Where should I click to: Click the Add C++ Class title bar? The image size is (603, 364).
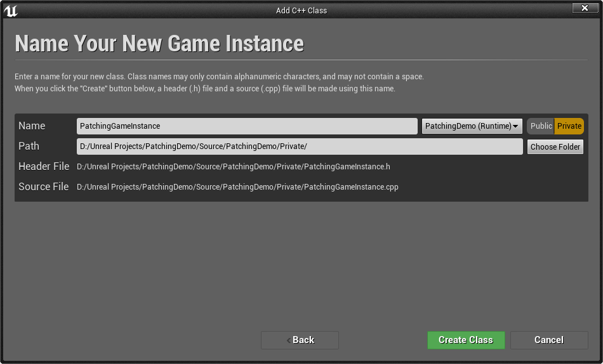point(301,10)
